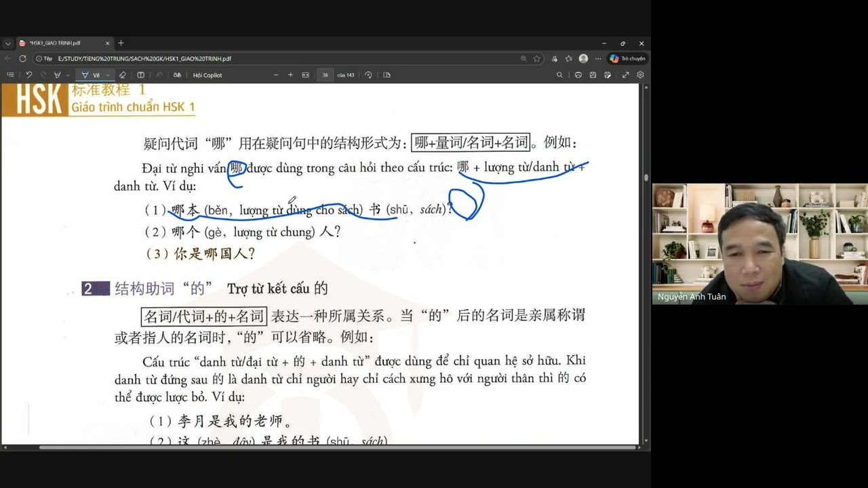Open Trò chuyện Copilot chat
Image resolution: width=868 pixels, height=488 pixels.
627,58
